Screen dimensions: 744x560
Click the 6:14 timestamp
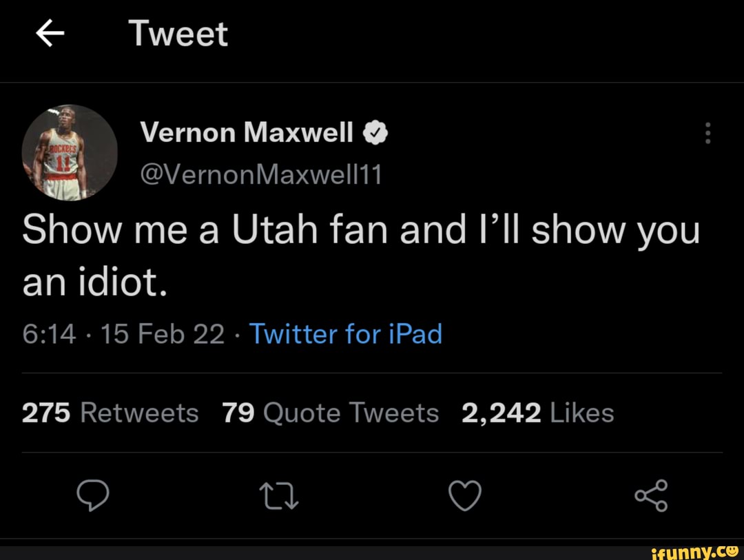coord(49,334)
